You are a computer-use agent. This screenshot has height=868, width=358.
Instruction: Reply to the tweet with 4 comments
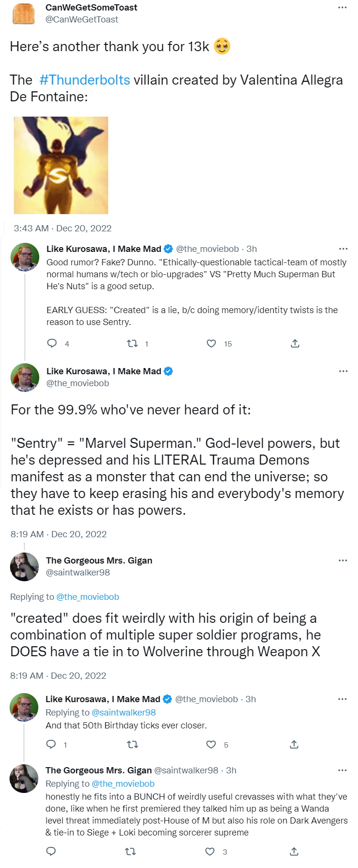[x=52, y=343]
